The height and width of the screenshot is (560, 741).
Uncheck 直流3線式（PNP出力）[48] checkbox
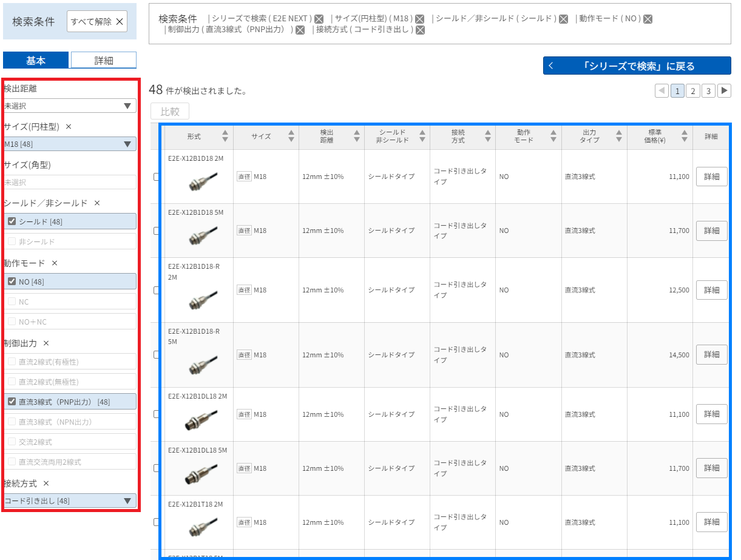(x=12, y=402)
